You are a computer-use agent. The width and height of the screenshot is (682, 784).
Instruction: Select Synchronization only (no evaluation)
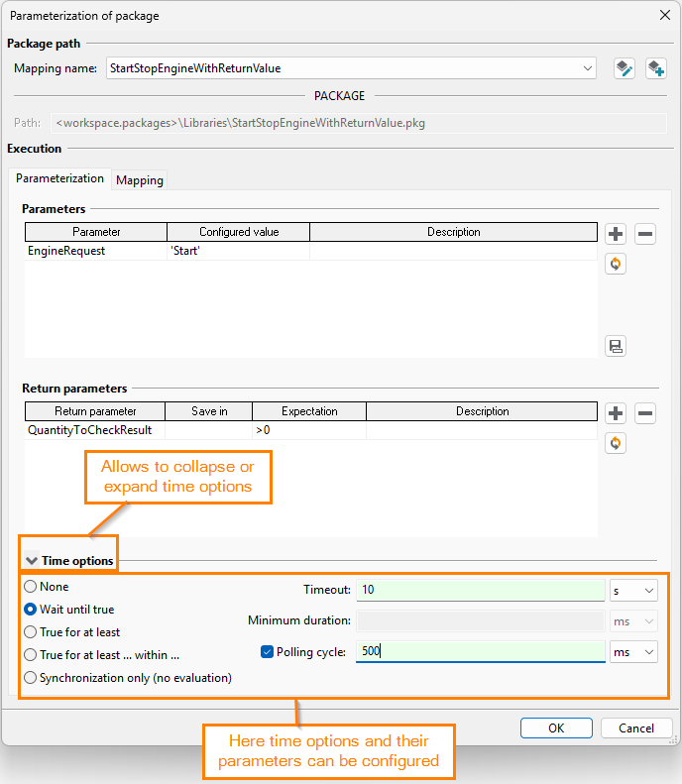pyautogui.click(x=128, y=678)
